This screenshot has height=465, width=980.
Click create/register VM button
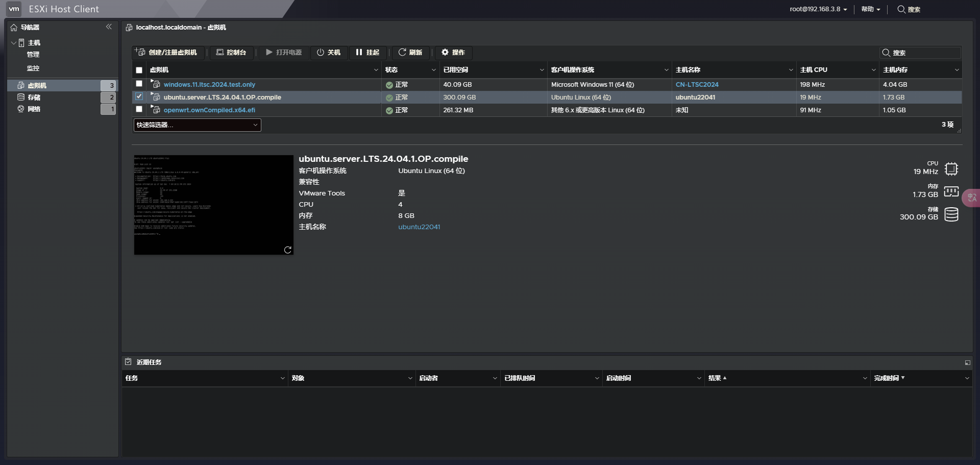166,53
